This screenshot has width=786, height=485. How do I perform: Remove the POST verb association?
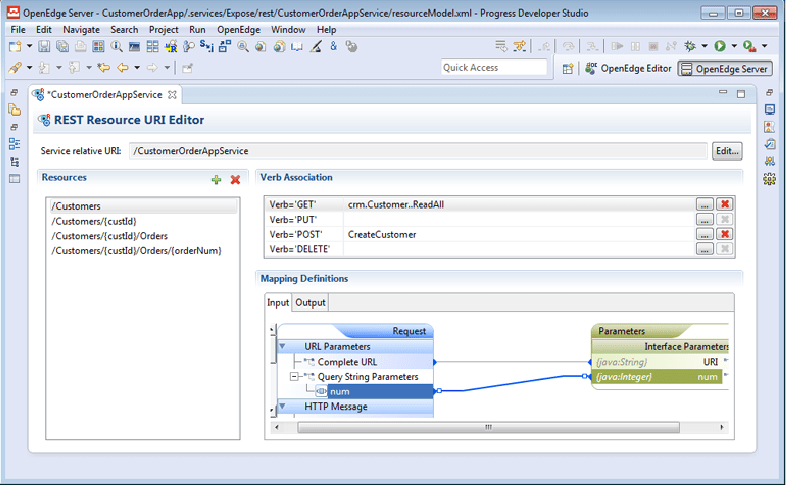click(x=724, y=234)
